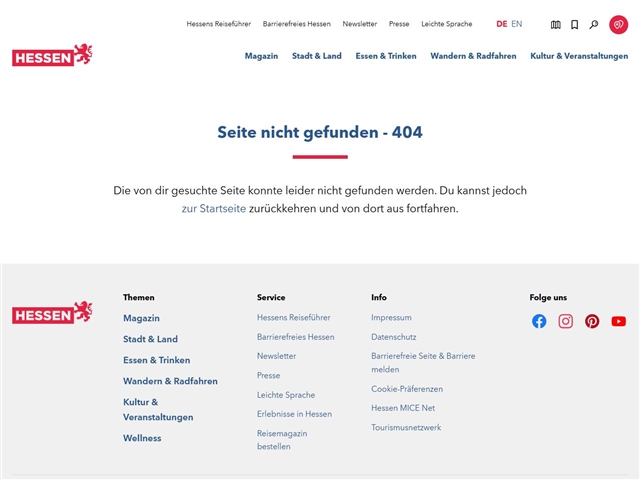Expand Kultur & Veranstaltungen navigation menu

[x=579, y=56]
